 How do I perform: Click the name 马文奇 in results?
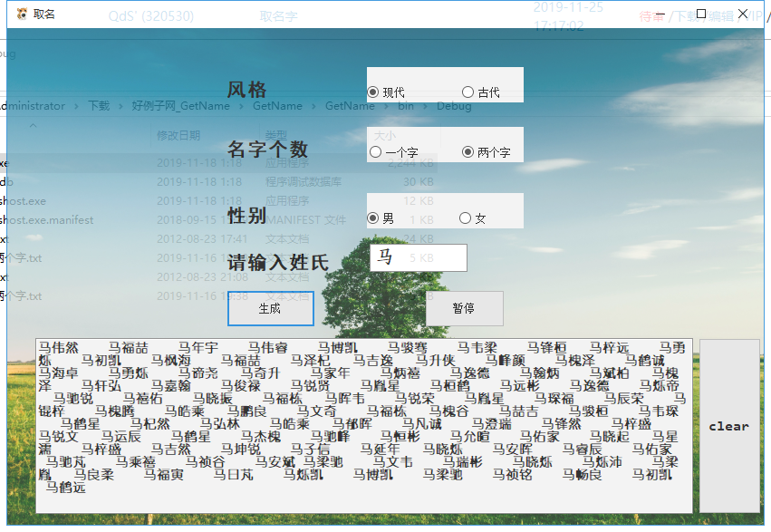click(317, 411)
